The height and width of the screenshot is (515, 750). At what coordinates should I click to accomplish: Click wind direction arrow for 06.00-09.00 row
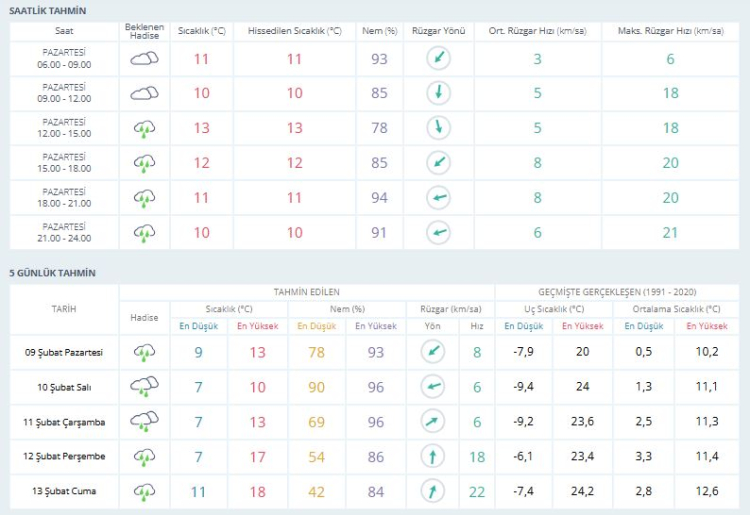click(437, 59)
